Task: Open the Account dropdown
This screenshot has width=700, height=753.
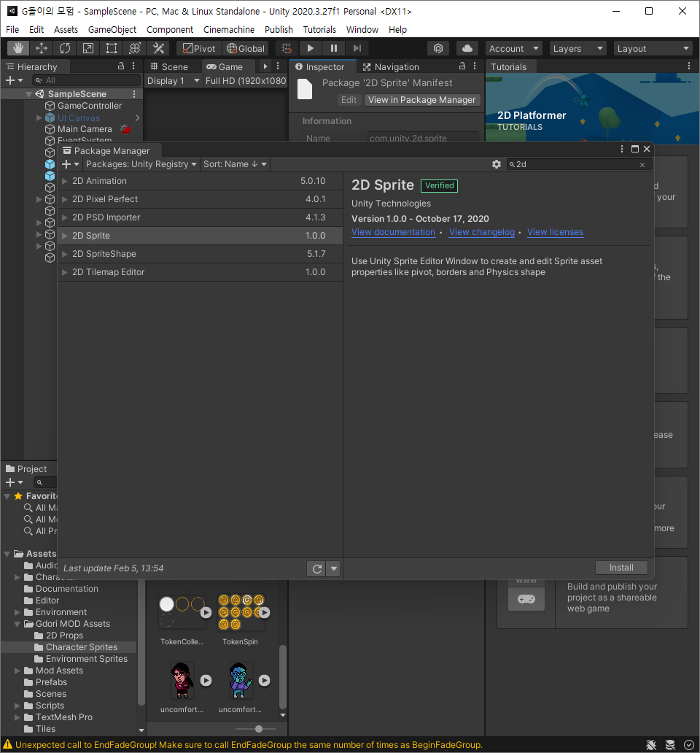Action: [x=513, y=48]
